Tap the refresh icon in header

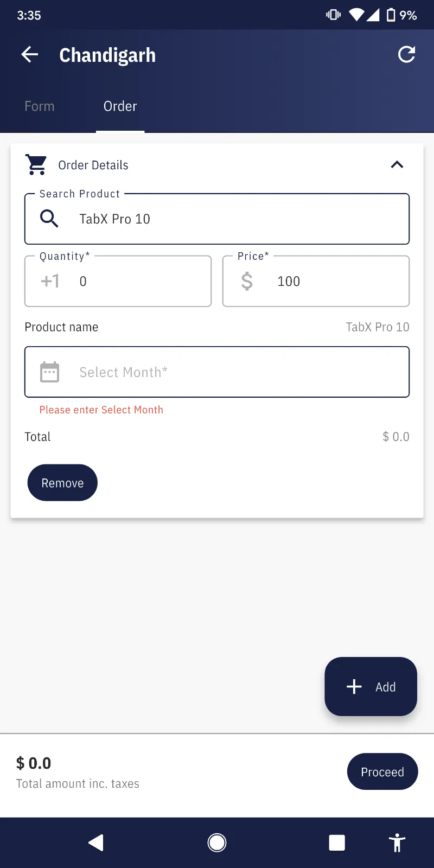click(x=406, y=54)
